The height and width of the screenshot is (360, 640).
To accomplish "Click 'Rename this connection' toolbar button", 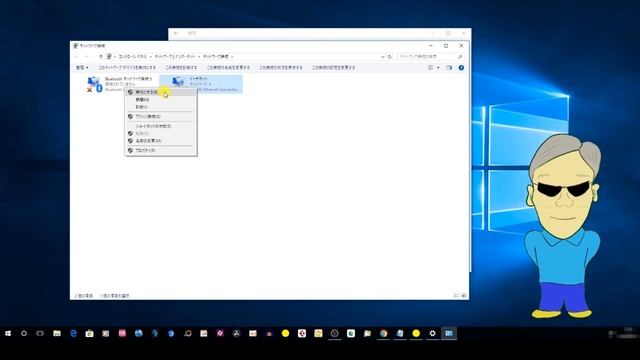I will pos(228,68).
